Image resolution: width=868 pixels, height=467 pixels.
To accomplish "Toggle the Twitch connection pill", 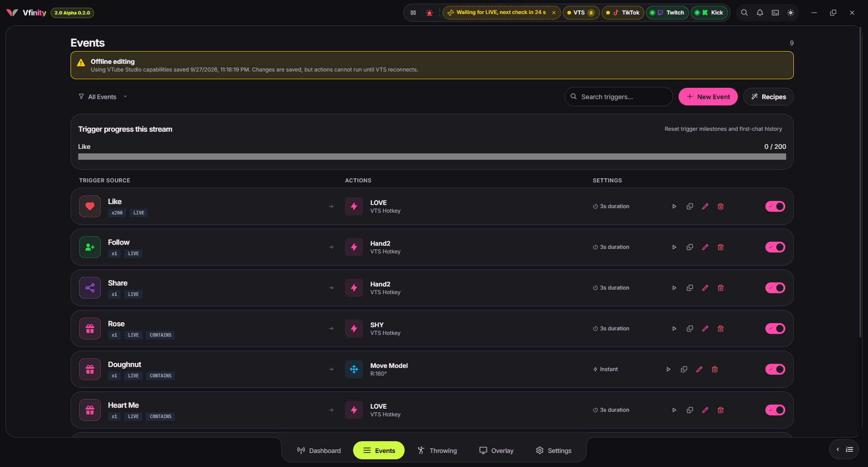I will (667, 13).
